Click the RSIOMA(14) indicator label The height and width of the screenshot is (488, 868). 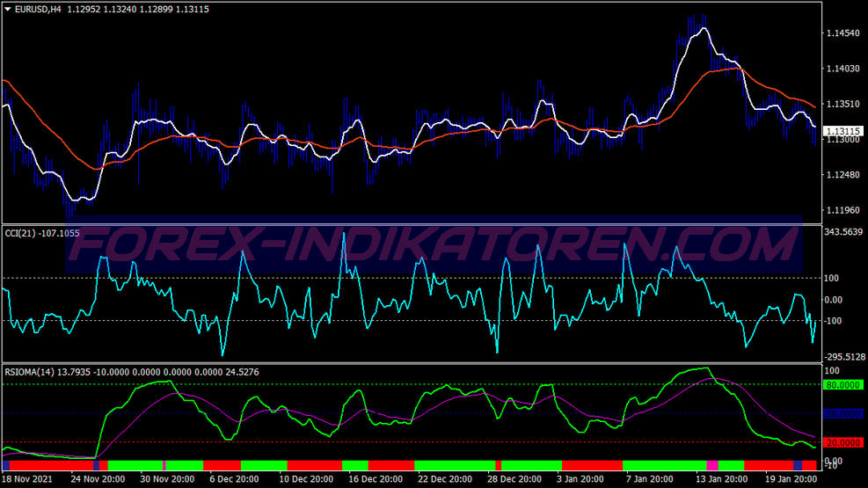29,372
